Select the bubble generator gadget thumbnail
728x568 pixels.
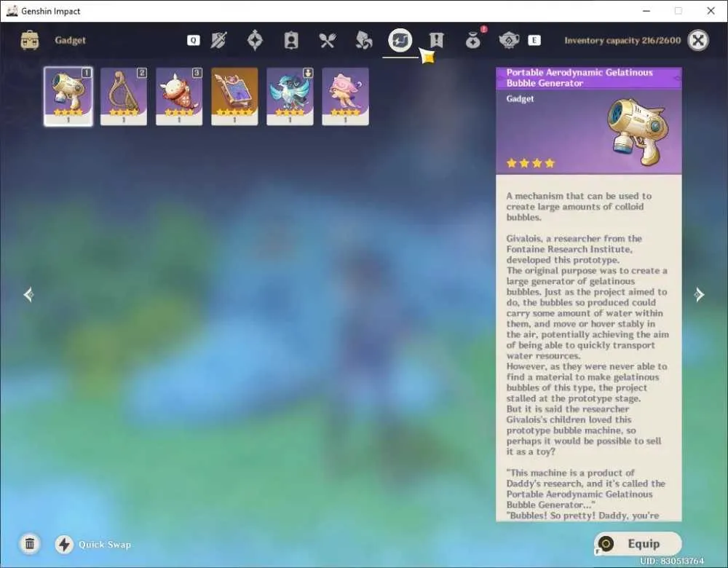tap(68, 96)
